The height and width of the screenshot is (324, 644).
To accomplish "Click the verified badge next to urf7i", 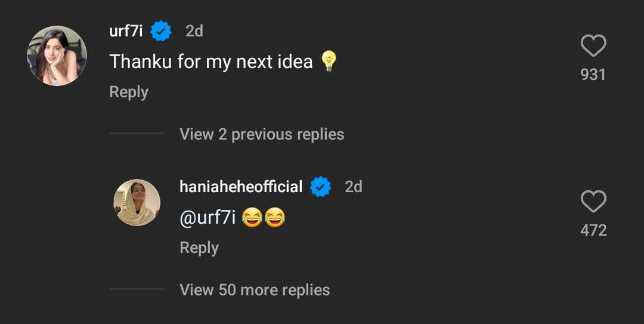I will 161,31.
